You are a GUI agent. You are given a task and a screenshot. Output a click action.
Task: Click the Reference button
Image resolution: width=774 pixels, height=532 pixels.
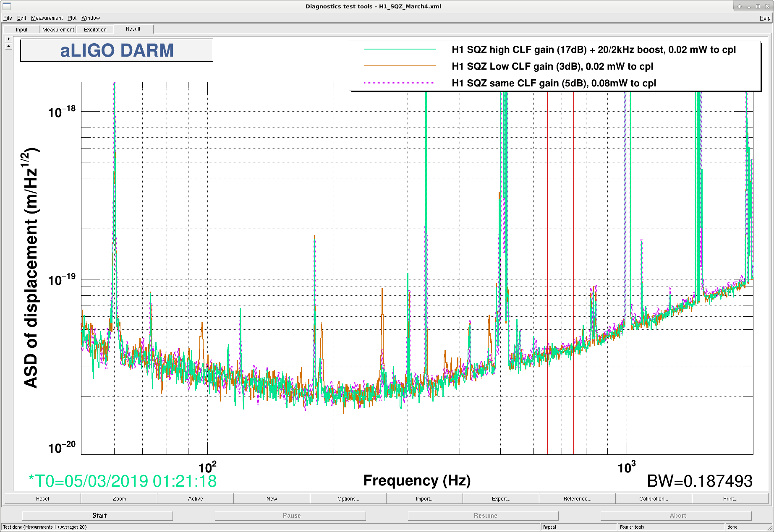point(578,499)
